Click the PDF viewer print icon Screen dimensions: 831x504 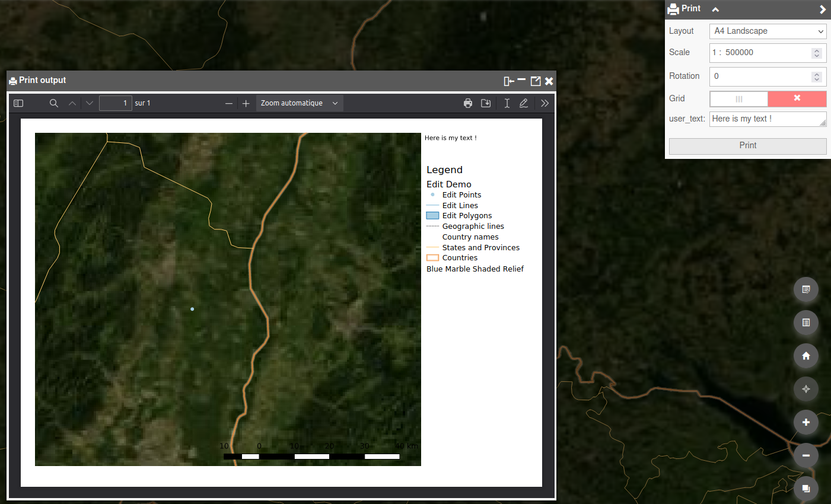coord(468,103)
